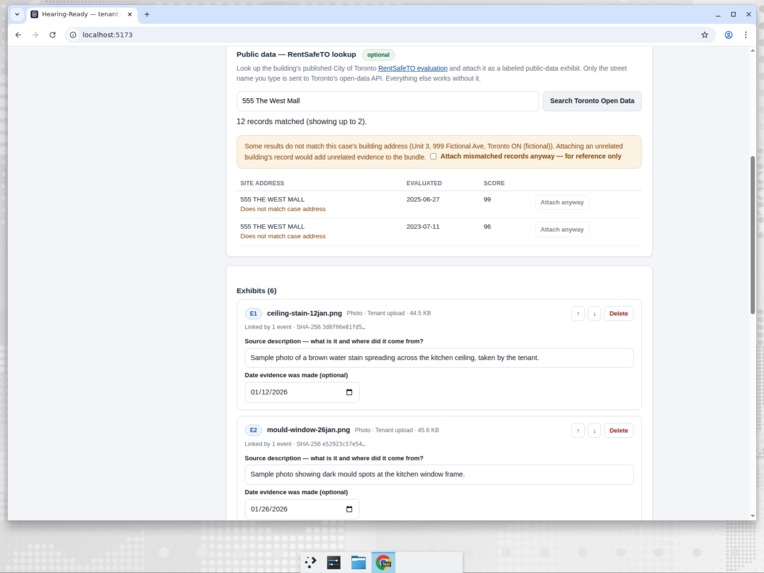Open the tab search dropdown arrow
The width and height of the screenshot is (764, 573).
17,14
